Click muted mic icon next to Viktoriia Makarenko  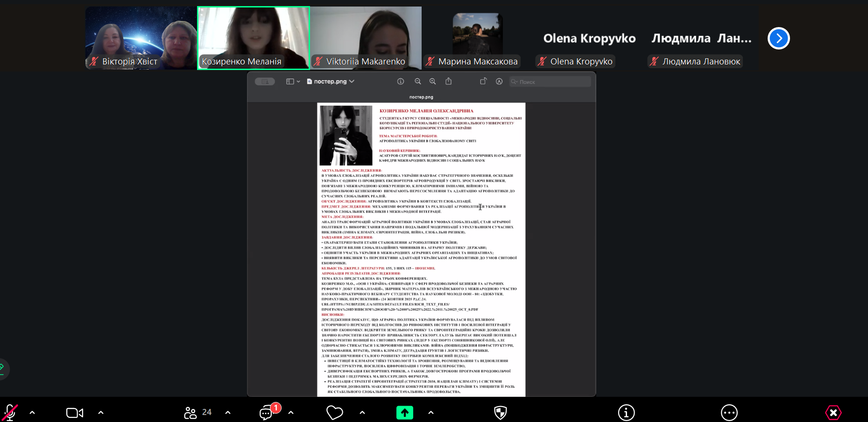[318, 61]
